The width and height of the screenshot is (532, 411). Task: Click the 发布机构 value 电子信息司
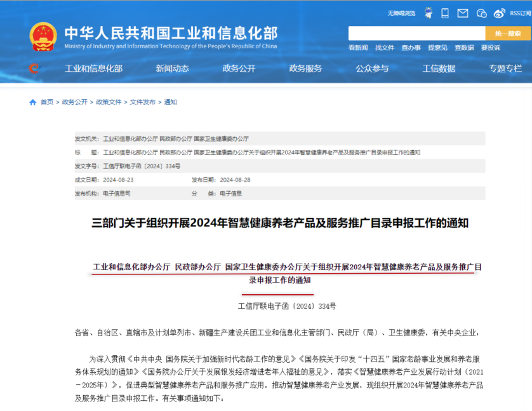pyautogui.click(x=117, y=194)
